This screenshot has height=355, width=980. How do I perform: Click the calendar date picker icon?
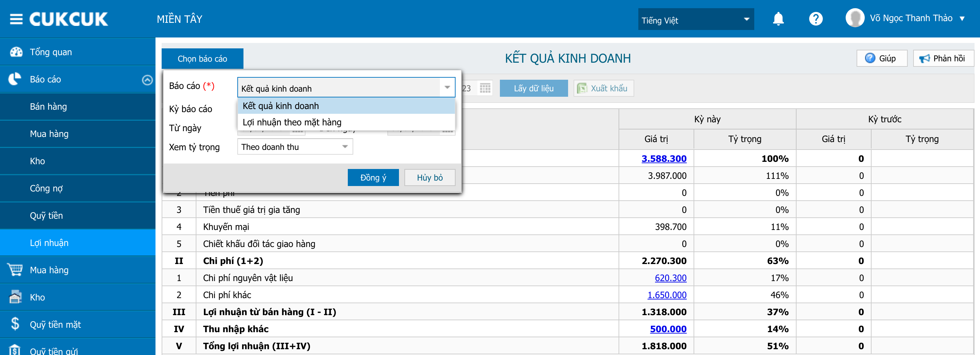pyautogui.click(x=485, y=88)
